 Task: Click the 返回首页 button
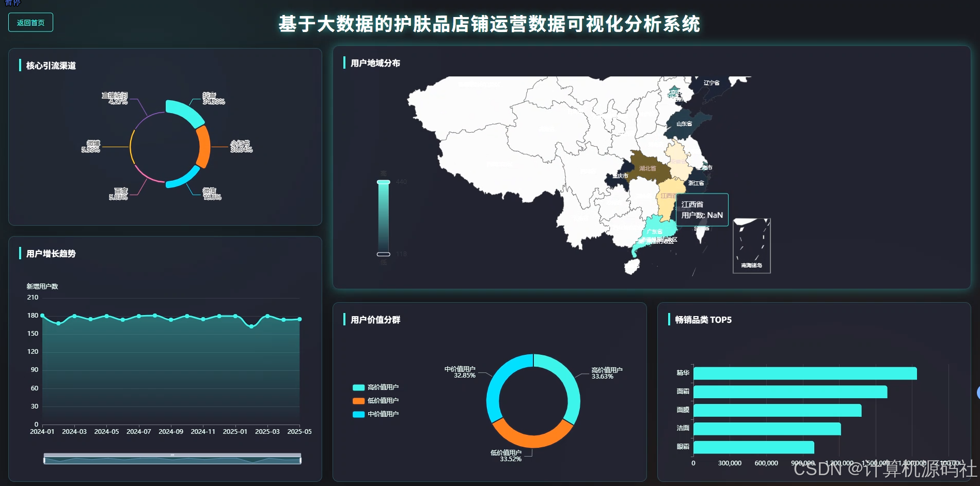point(30,22)
